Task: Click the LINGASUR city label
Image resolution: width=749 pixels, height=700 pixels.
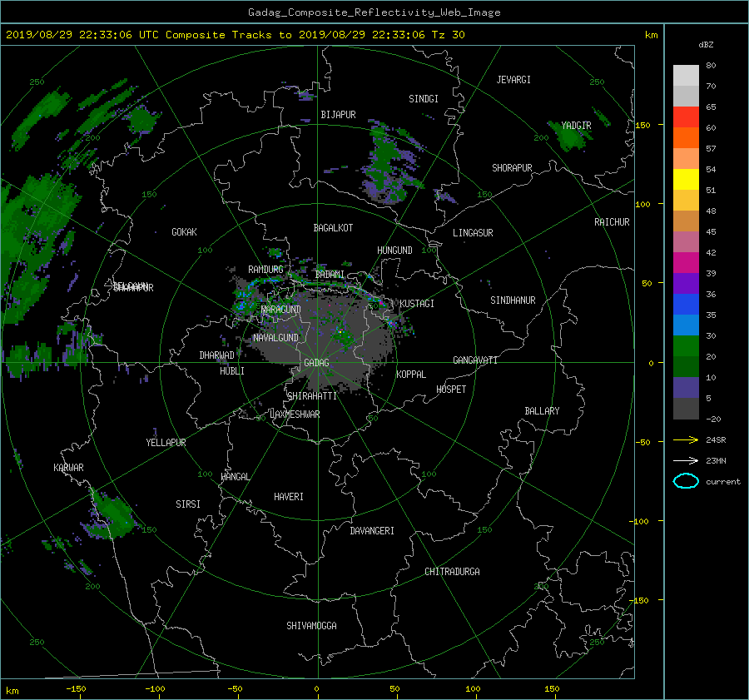Action: coord(473,233)
